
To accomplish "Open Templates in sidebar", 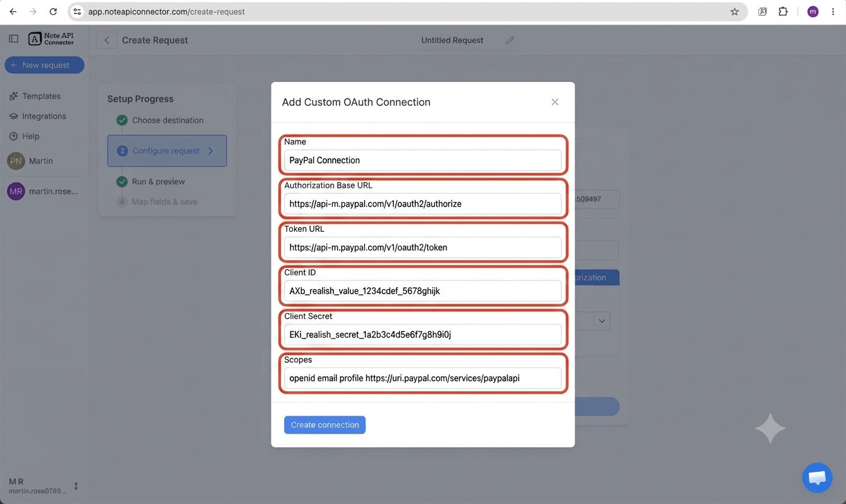I will pos(35,96).
